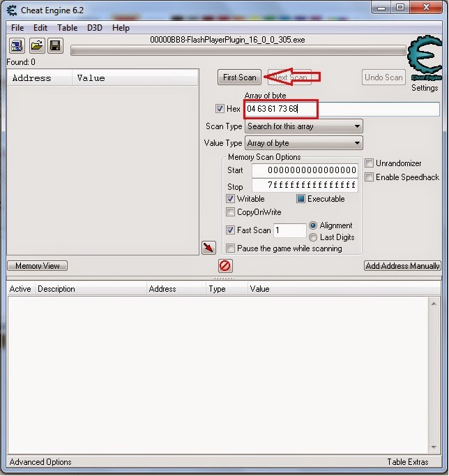Click the red clear address list icon

click(225, 266)
